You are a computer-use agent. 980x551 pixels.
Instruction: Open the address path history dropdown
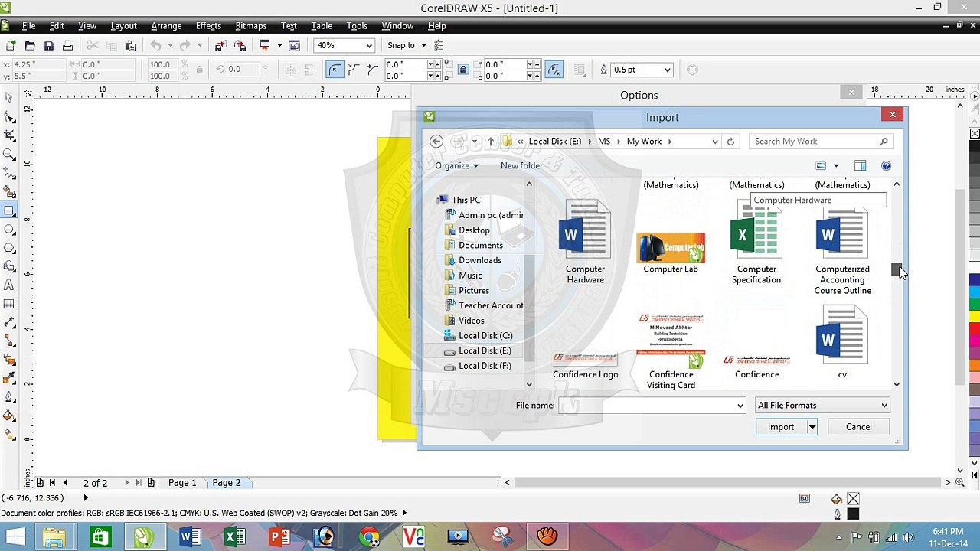715,142
